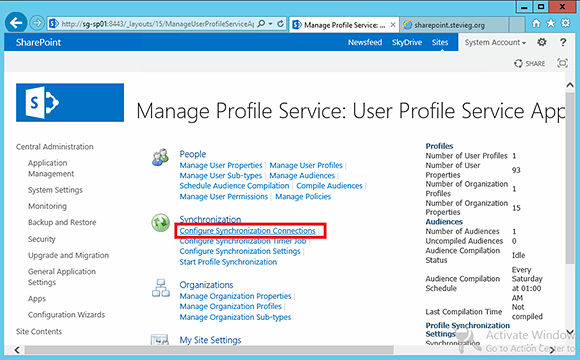The image size is (580, 360).
Task: Click the focus on content icon
Action: tap(562, 63)
